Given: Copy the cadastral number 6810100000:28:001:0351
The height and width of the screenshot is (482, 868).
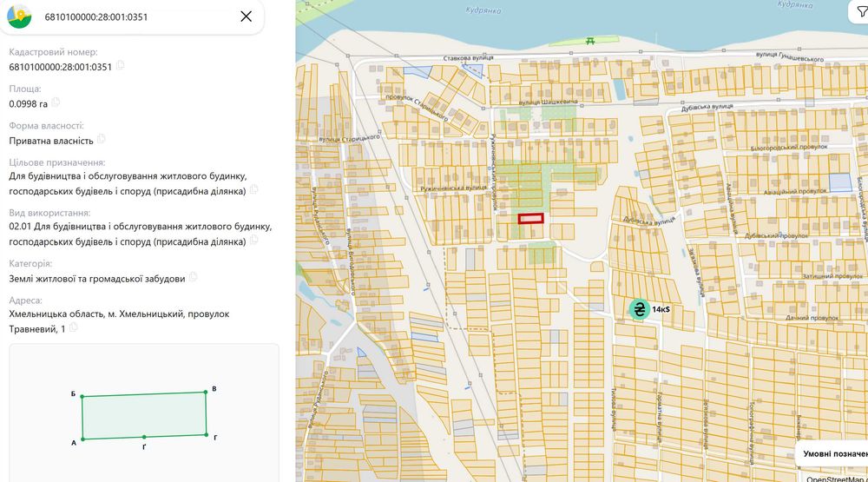Looking at the screenshot, I should (x=120, y=65).
